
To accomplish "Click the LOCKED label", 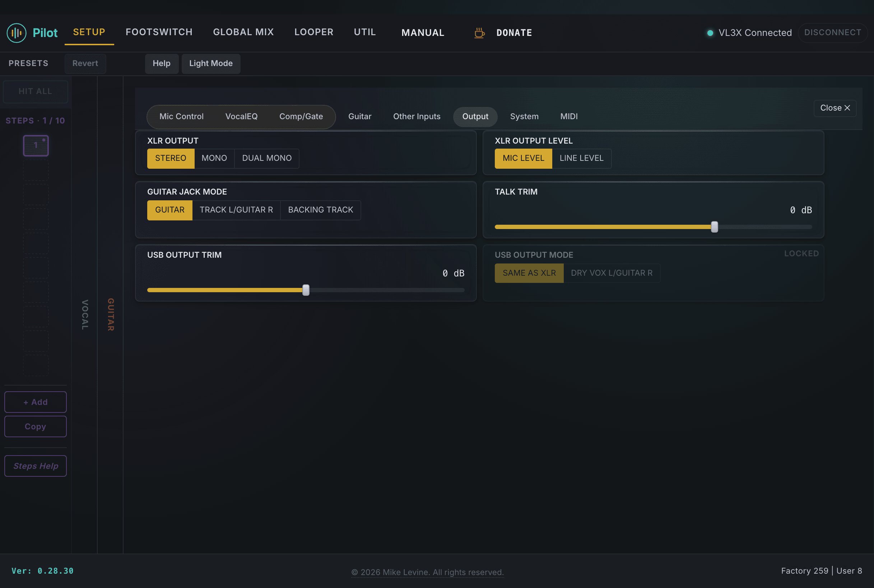I will 801,253.
